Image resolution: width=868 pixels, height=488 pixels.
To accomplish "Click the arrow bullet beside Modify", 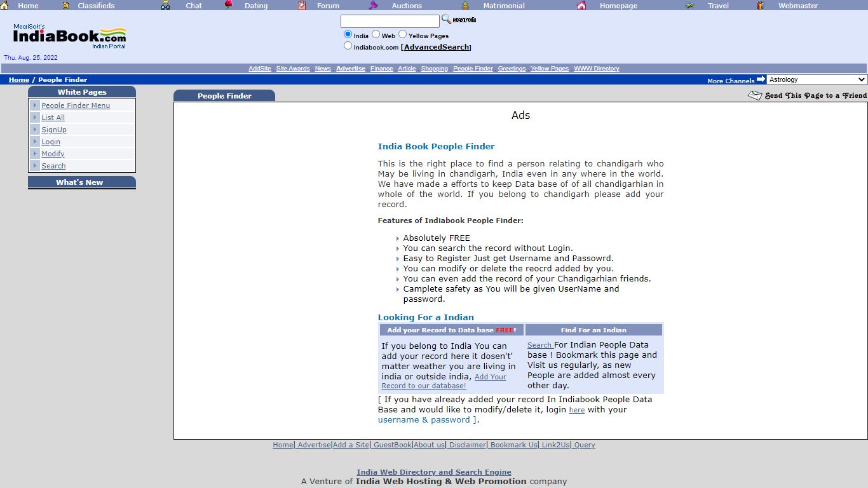I will [35, 154].
